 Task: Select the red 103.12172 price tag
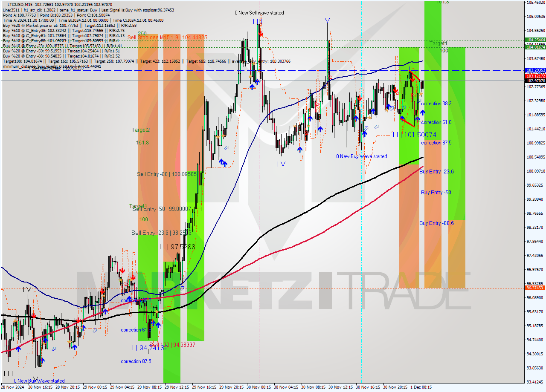535,76
